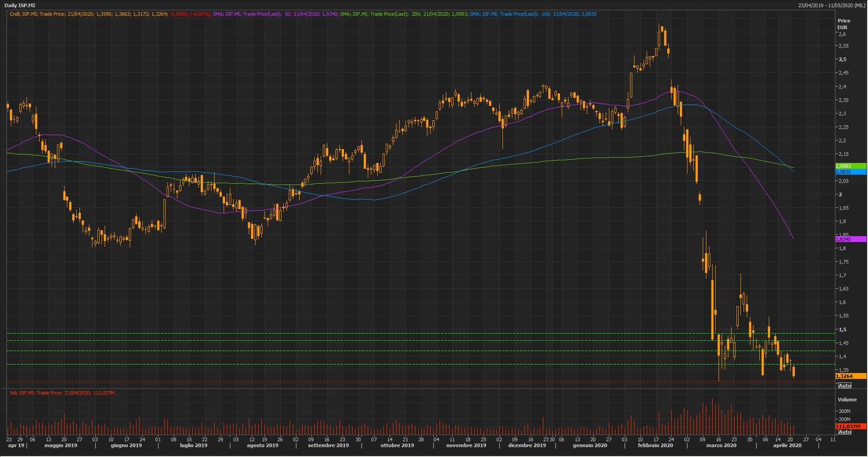The height and width of the screenshot is (457, 868).
Task: Click the Price EUR axis header
Action: (x=843, y=24)
